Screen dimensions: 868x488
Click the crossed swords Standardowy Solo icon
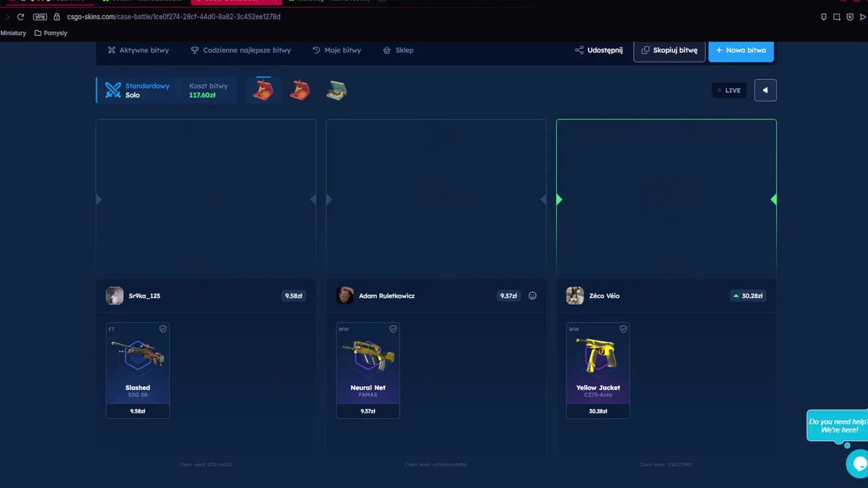[x=113, y=90]
